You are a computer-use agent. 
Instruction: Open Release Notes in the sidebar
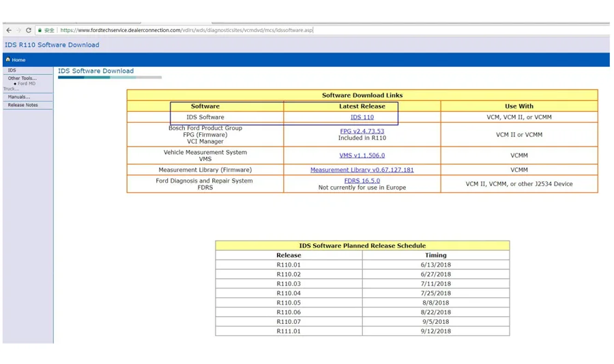(23, 105)
